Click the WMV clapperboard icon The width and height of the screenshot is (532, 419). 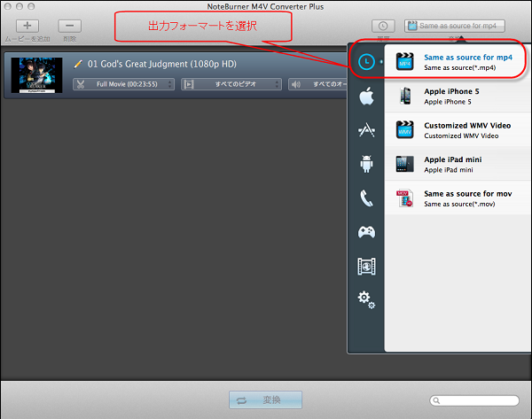(x=405, y=130)
